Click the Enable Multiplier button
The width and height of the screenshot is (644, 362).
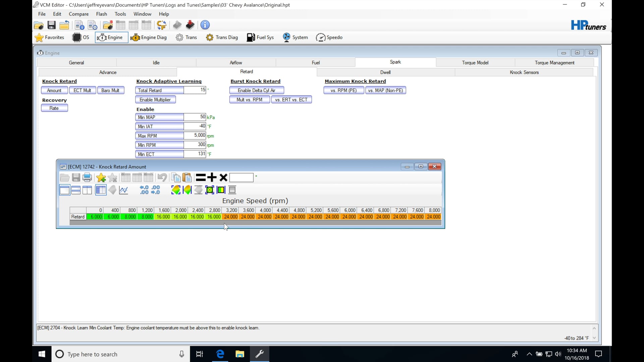click(155, 100)
